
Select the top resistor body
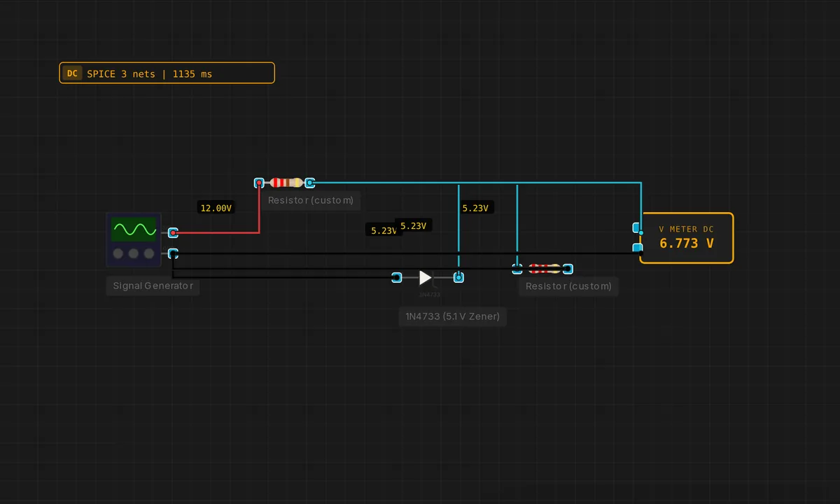click(286, 183)
